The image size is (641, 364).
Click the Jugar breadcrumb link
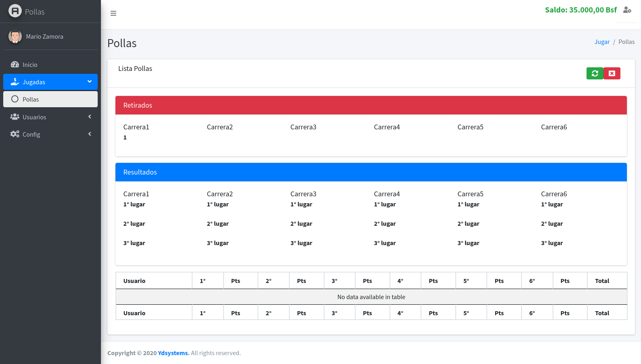[602, 42]
